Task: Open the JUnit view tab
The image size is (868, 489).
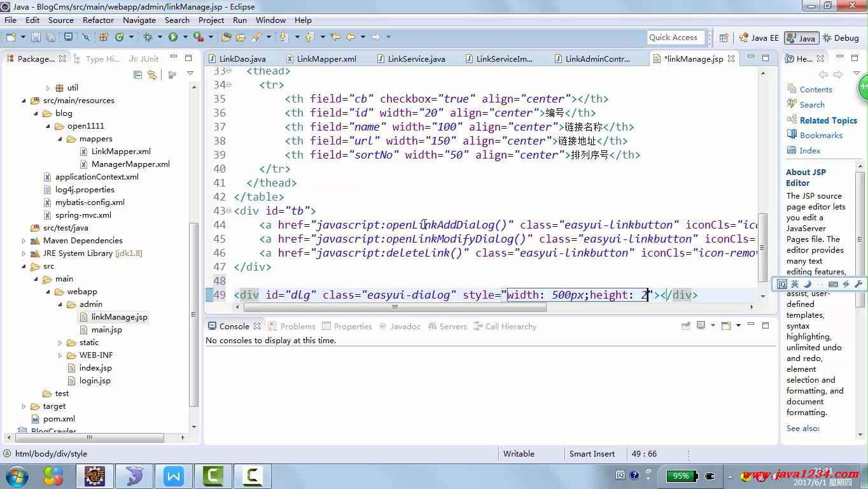Action: point(144,59)
